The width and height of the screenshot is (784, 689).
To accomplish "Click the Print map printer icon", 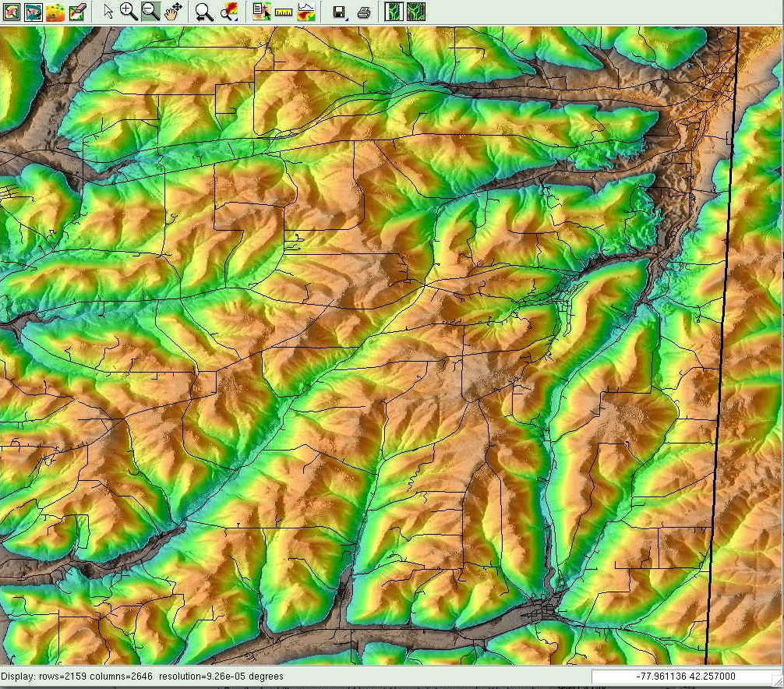I will (363, 12).
